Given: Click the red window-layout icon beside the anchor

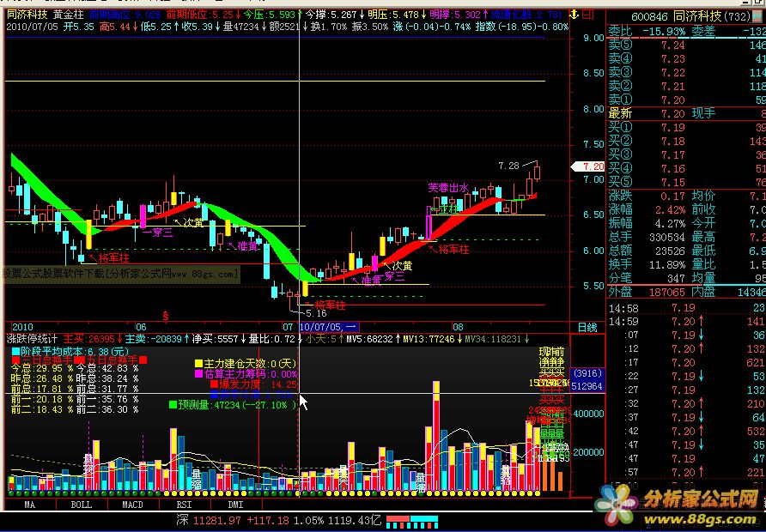Looking at the screenshot, I should (x=588, y=14).
